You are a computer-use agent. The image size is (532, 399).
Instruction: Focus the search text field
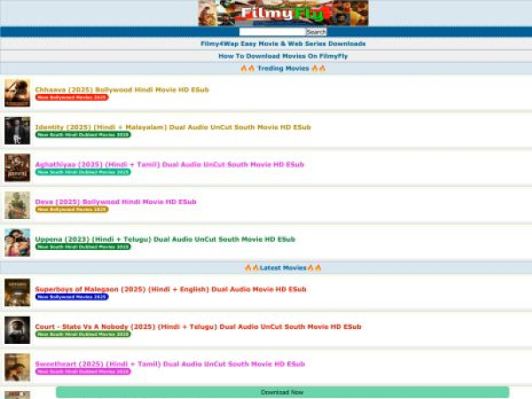pos(272,32)
